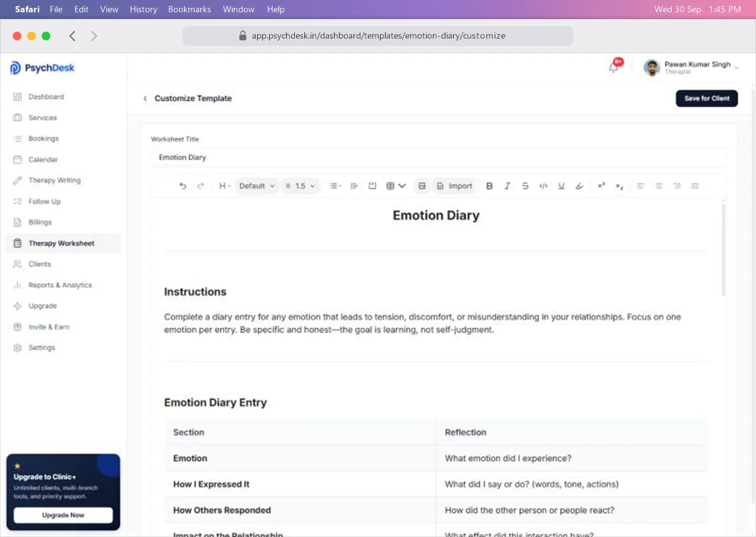The image size is (756, 537).
Task: Click the Safari browser forward arrow
Action: point(94,36)
